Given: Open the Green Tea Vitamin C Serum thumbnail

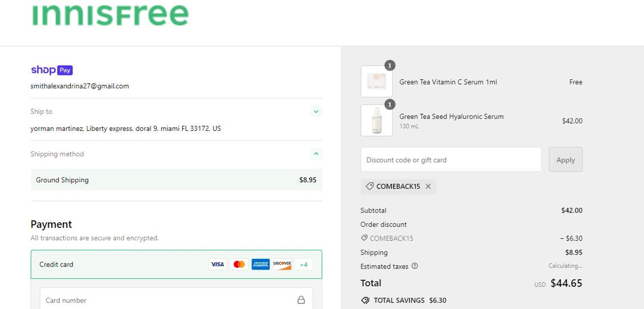Looking at the screenshot, I should pos(377,82).
